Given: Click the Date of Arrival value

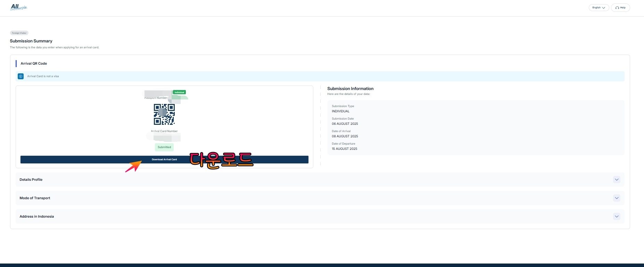Looking at the screenshot, I should pos(345,136).
